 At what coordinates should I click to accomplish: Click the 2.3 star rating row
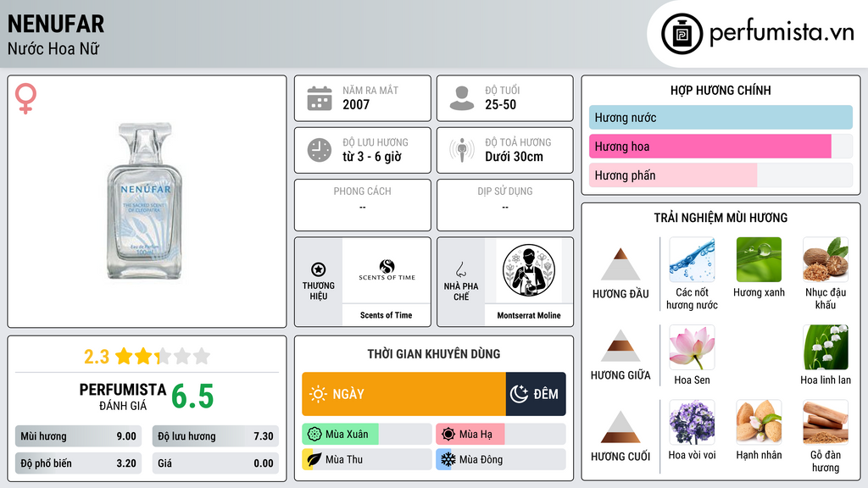tap(147, 357)
